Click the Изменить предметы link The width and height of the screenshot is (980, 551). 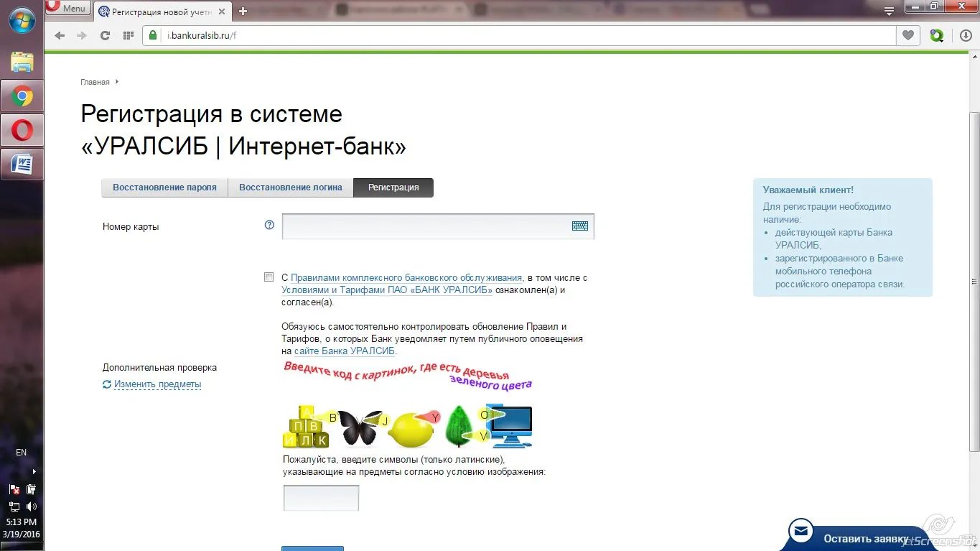pos(157,384)
